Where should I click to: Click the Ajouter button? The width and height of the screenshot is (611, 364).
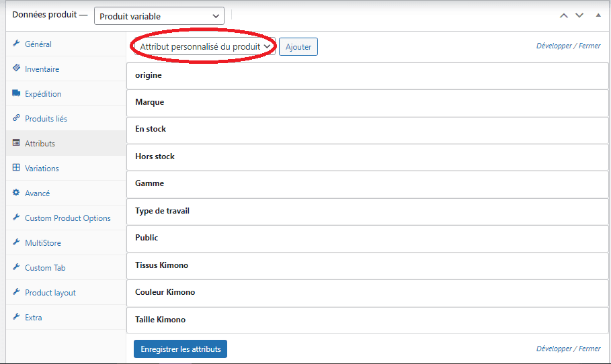click(x=298, y=47)
